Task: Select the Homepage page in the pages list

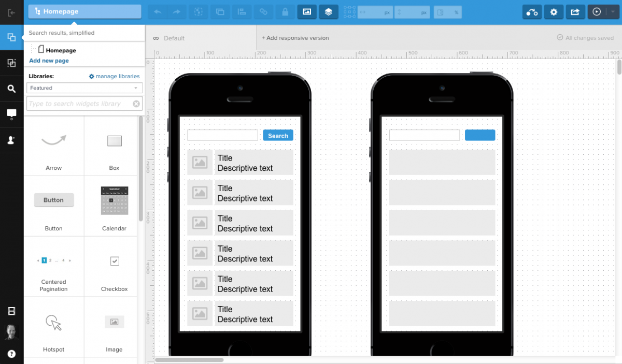Action: coord(62,50)
